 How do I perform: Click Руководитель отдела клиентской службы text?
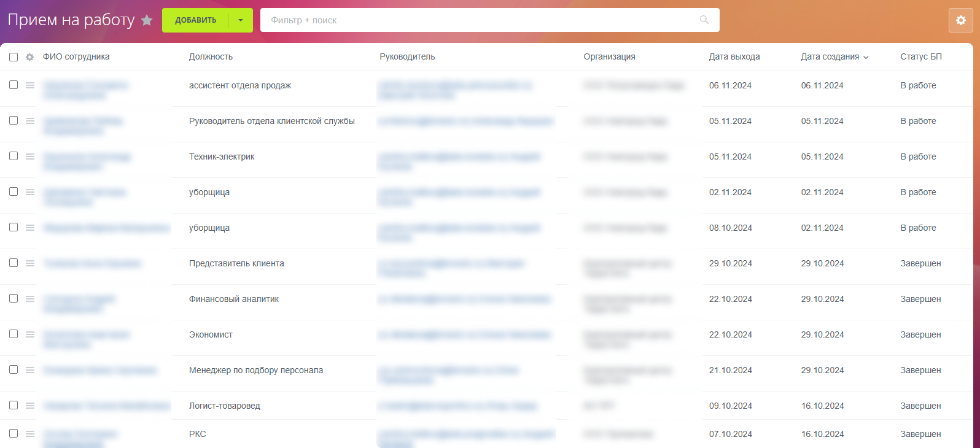pos(272,121)
